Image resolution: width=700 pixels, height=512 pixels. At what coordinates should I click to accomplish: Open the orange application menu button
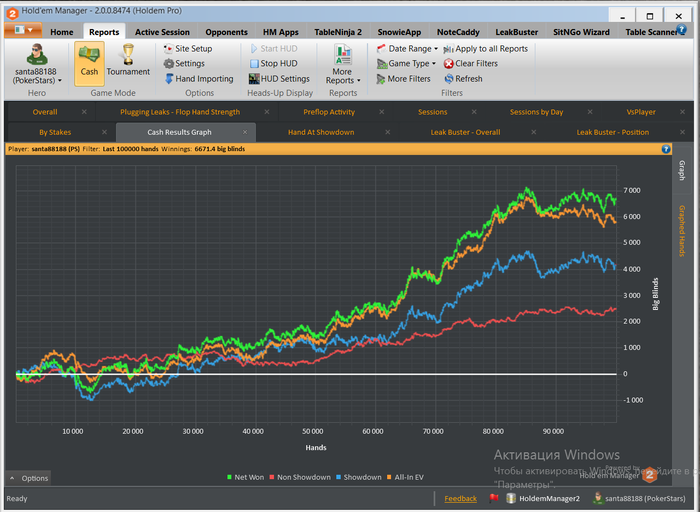pyautogui.click(x=23, y=30)
